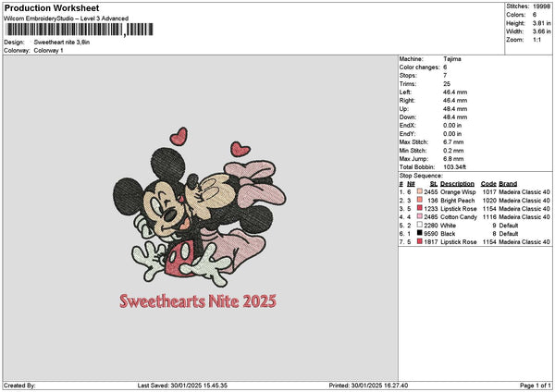
Task: Click the 'Colorway 1' value
Action: pos(48,51)
